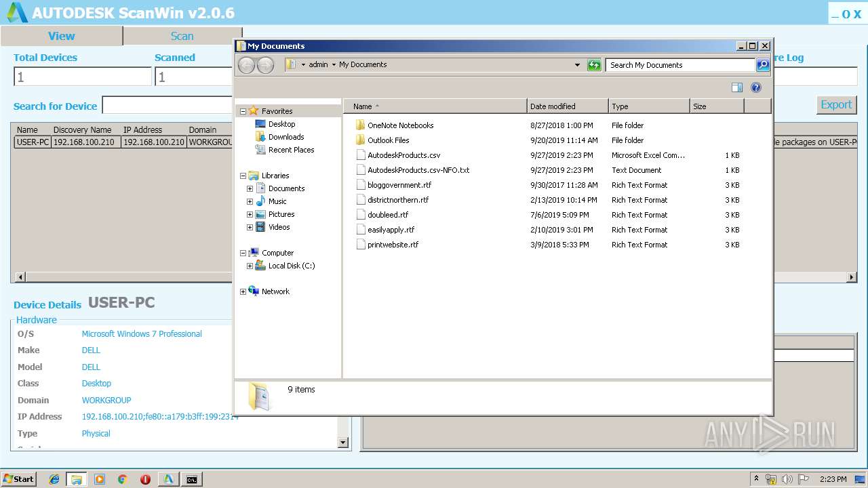Switch to the Autodesk ScanWin taskbar icon
The width and height of the screenshot is (868, 488).
coord(168,479)
